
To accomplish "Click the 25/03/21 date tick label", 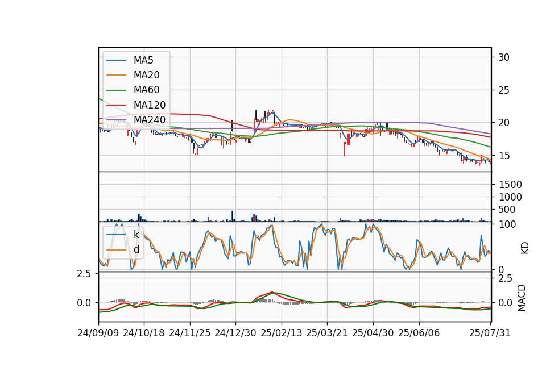I will point(327,333).
